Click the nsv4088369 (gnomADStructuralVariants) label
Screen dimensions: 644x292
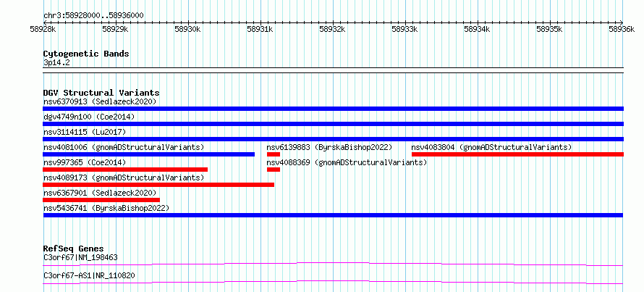point(347,162)
